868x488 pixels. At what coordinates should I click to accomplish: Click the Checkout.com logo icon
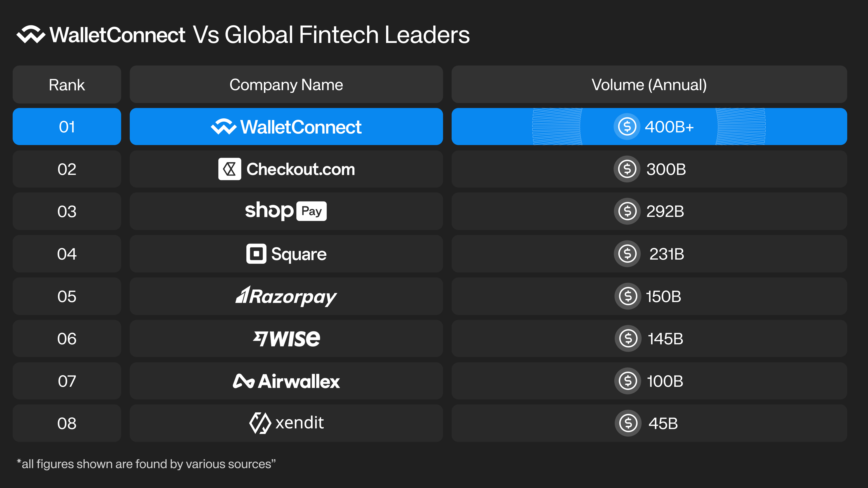[229, 169]
